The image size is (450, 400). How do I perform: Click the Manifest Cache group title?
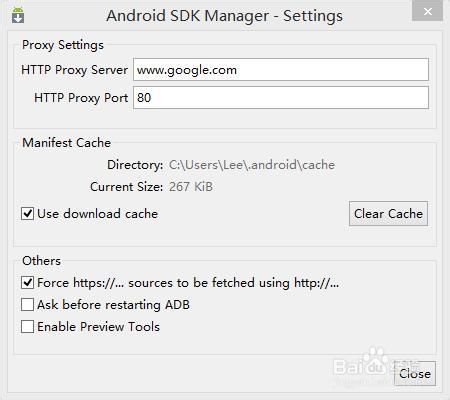pos(66,143)
